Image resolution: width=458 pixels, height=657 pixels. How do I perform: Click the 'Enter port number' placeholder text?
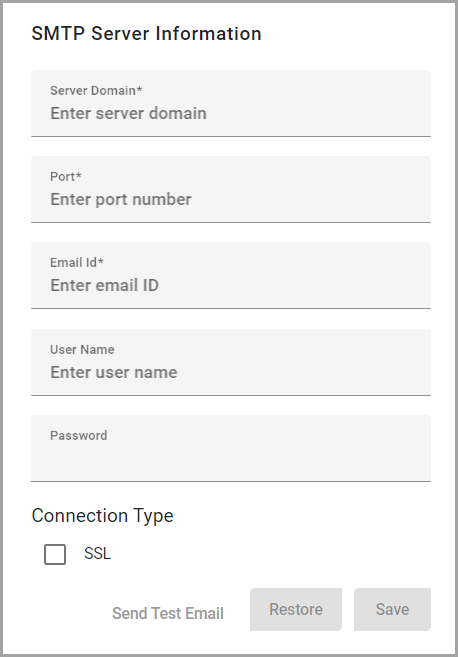tap(121, 199)
